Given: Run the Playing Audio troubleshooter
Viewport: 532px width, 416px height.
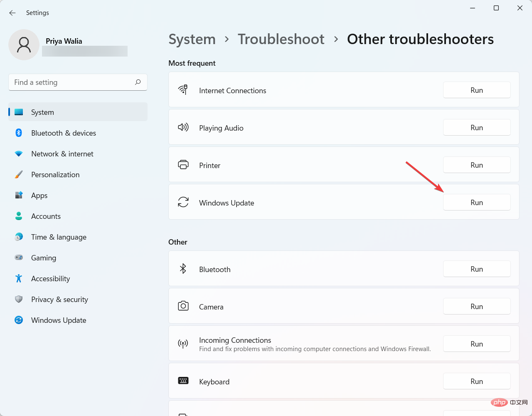Looking at the screenshot, I should (x=477, y=127).
